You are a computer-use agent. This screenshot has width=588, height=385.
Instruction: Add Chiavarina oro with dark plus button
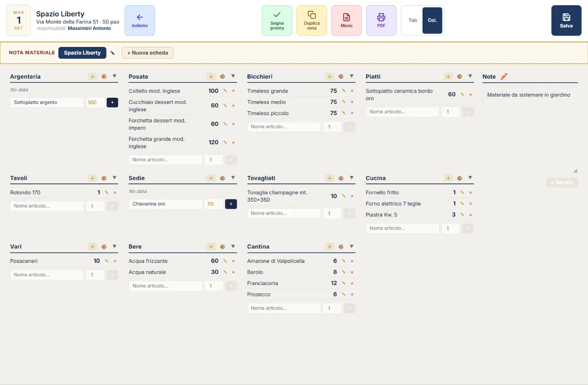[x=231, y=204]
